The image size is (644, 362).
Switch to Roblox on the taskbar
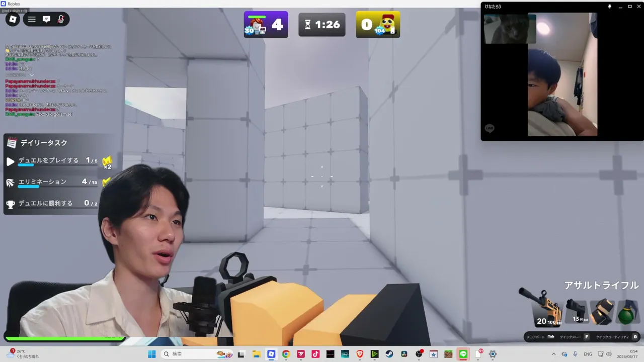tap(271, 354)
